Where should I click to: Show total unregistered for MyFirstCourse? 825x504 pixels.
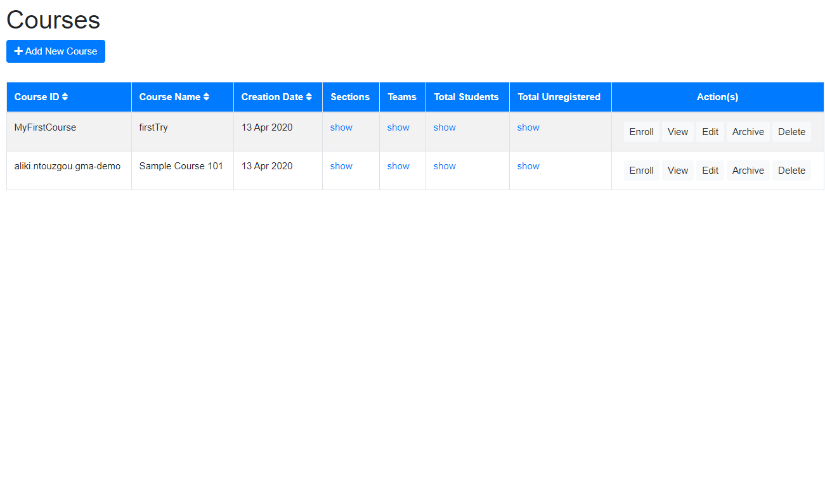(x=528, y=127)
